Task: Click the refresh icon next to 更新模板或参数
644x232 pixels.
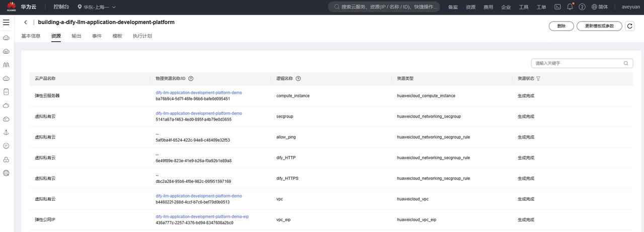Action: click(629, 26)
